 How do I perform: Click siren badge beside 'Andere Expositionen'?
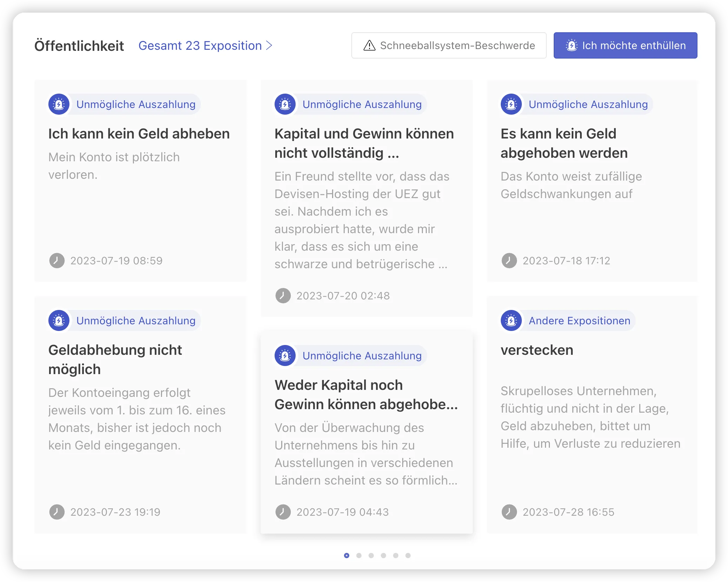point(511,320)
